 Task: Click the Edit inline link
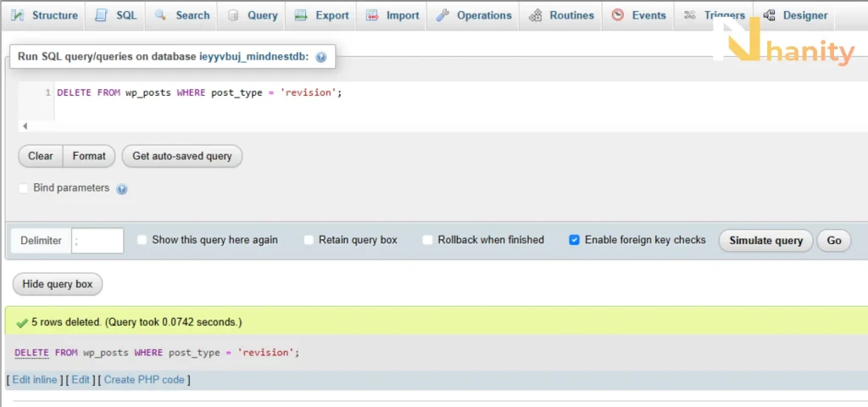[x=35, y=380]
